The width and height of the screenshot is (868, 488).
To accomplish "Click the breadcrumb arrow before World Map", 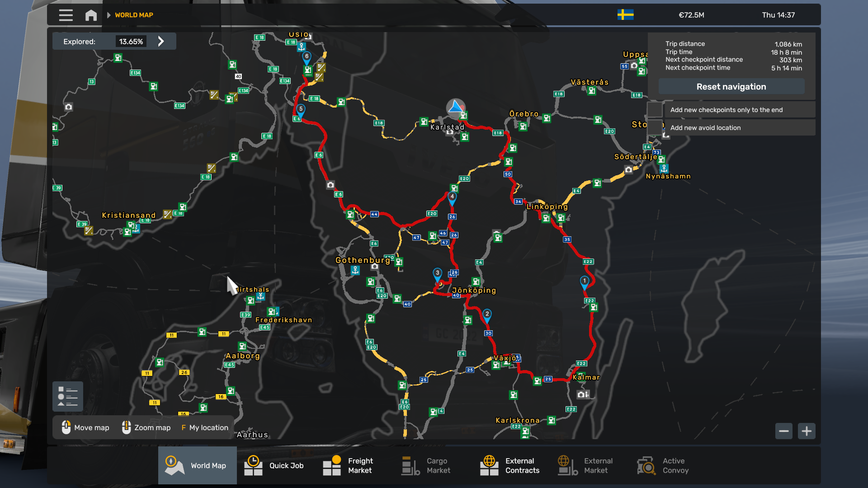I will (x=108, y=15).
